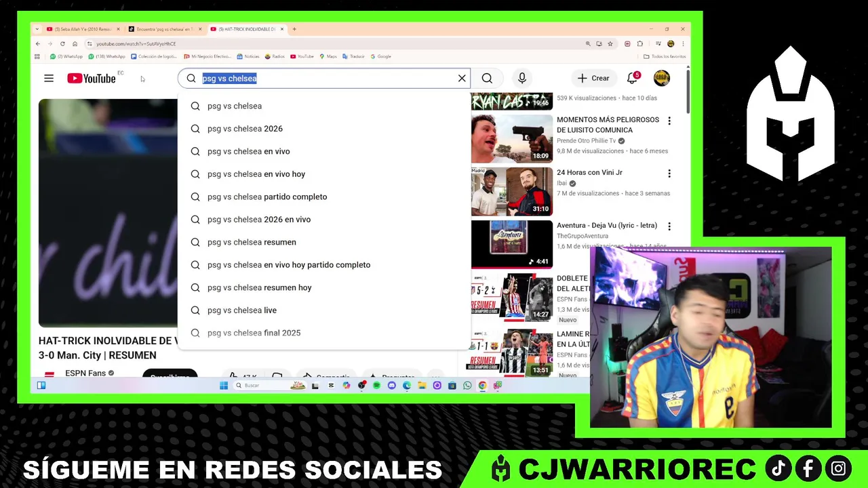Open a new browser tab

294,29
